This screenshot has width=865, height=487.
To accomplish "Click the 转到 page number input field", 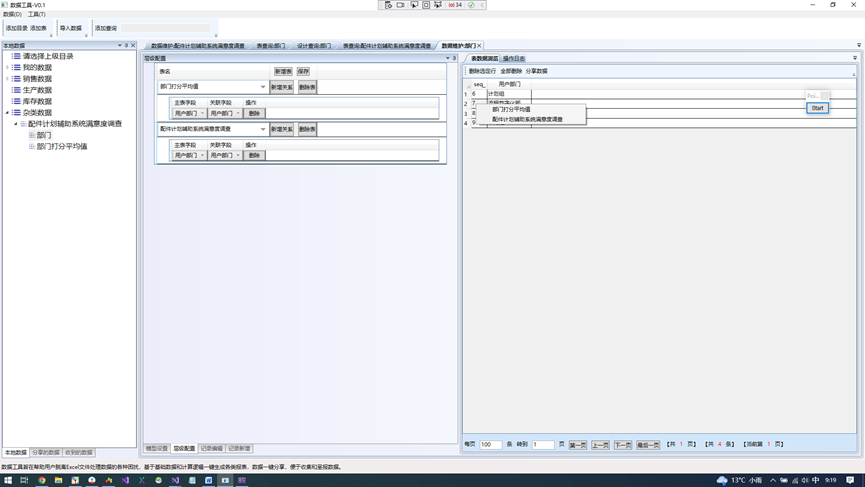I will (542, 445).
